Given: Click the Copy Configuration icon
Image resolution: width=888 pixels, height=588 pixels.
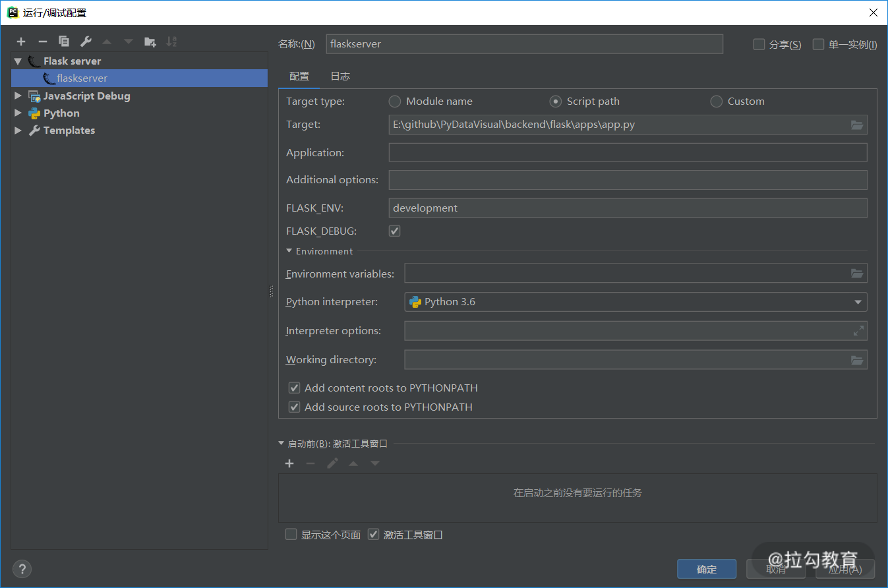Looking at the screenshot, I should [x=64, y=42].
